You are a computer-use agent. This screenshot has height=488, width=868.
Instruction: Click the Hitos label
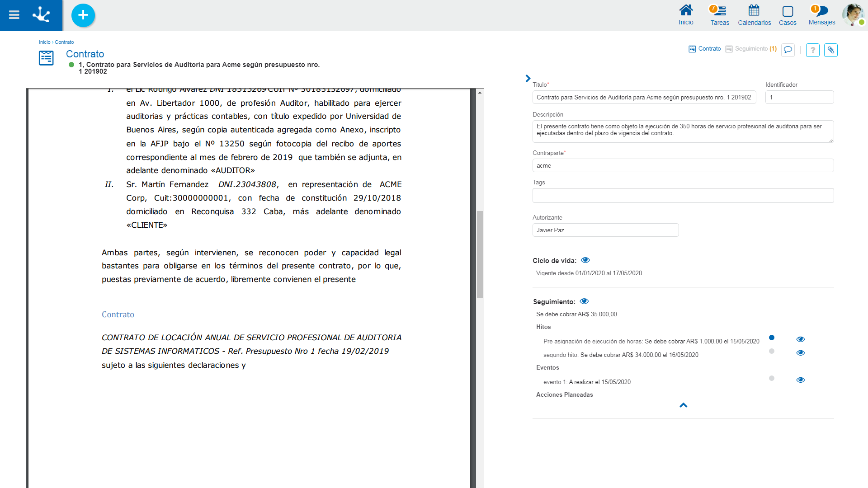click(x=543, y=327)
